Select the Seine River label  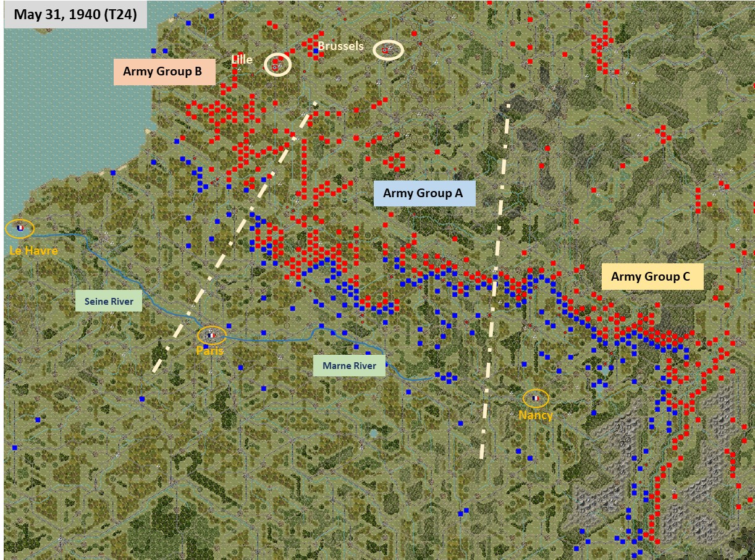coord(109,302)
